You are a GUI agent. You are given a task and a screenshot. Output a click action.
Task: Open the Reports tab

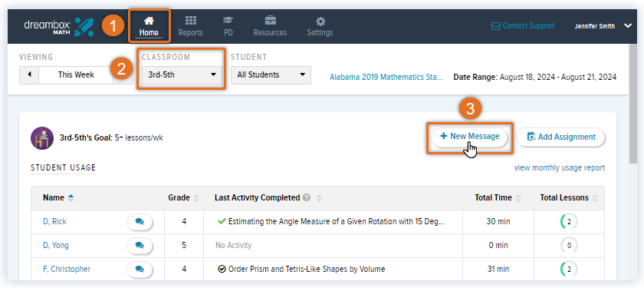[x=191, y=26]
